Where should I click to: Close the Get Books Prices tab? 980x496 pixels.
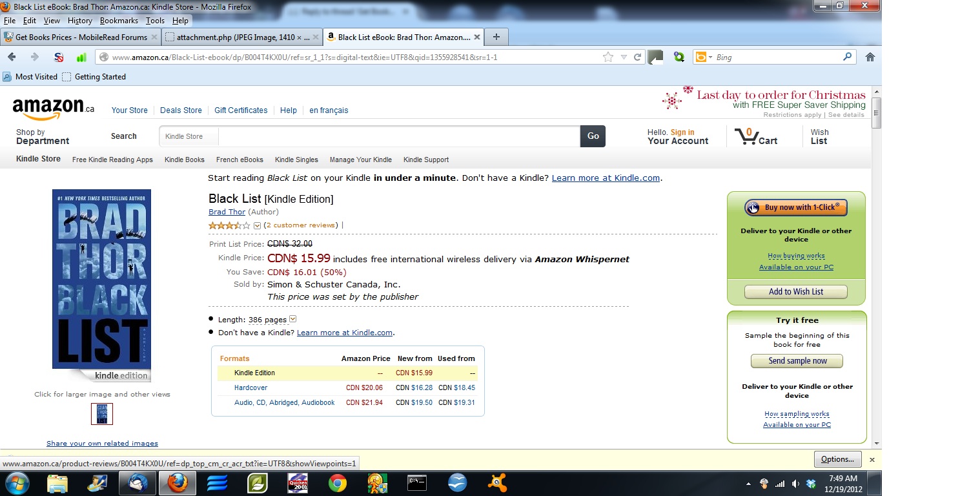pyautogui.click(x=154, y=37)
